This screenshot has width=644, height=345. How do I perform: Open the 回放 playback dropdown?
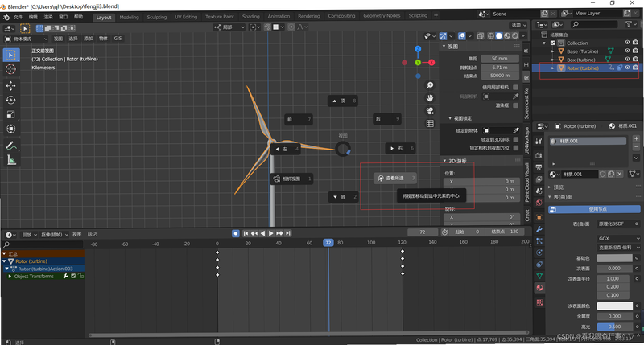(30, 235)
